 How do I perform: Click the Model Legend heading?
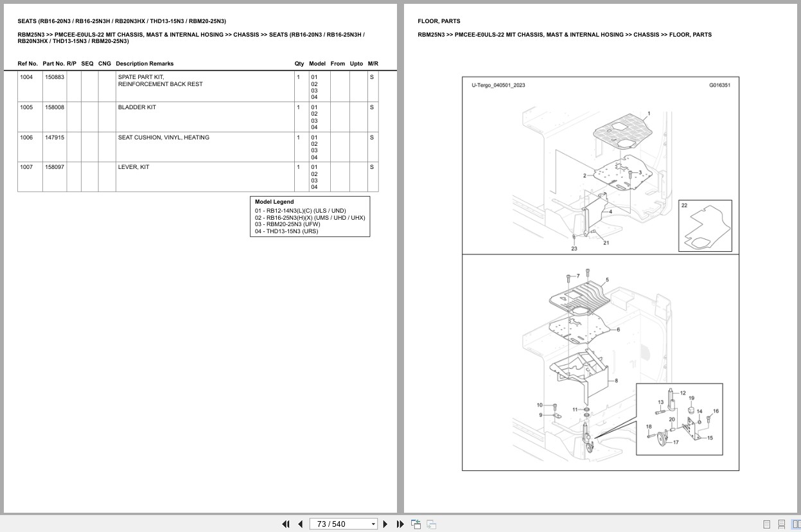(x=274, y=202)
